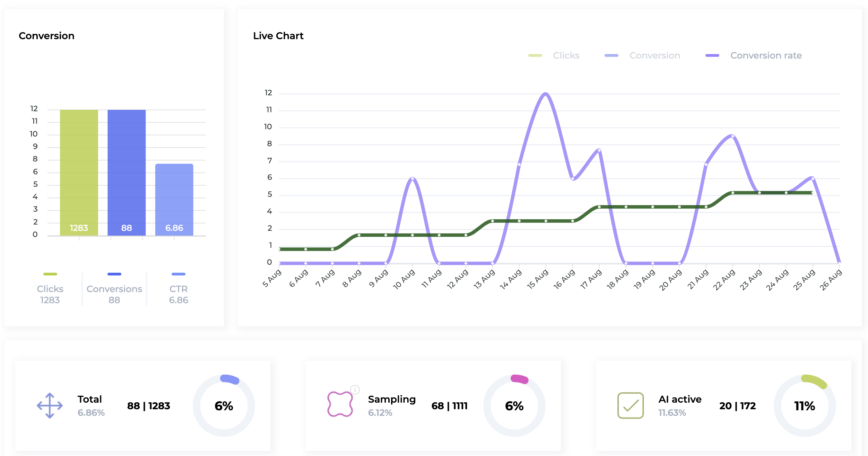Click the 10 Aug purple peak point
868x456 pixels.
coord(413,178)
